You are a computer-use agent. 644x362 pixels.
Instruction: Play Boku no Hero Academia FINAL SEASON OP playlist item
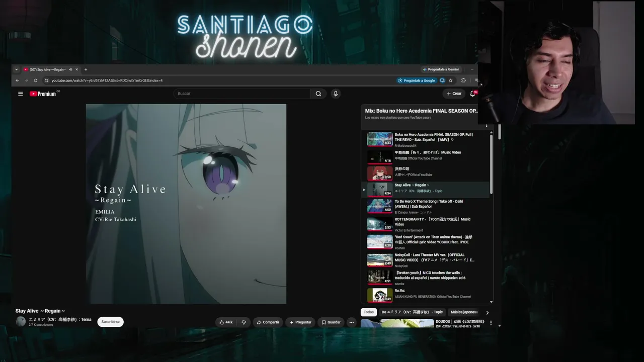click(427, 139)
